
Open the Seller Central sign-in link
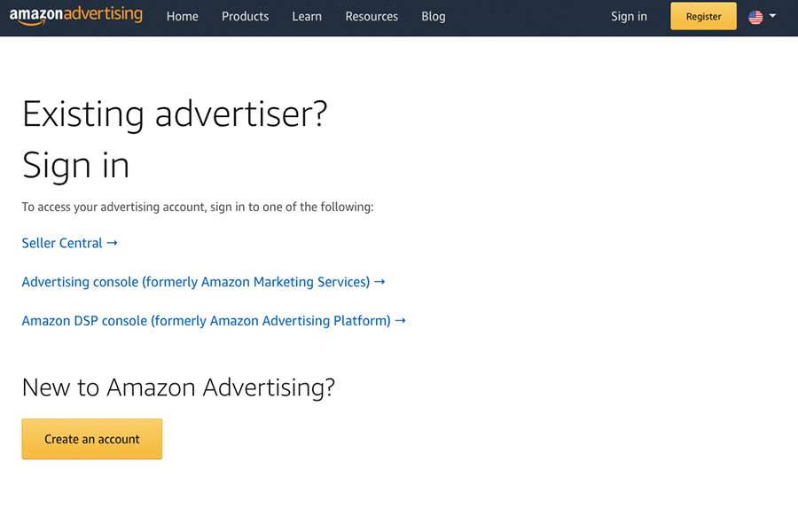(x=62, y=243)
